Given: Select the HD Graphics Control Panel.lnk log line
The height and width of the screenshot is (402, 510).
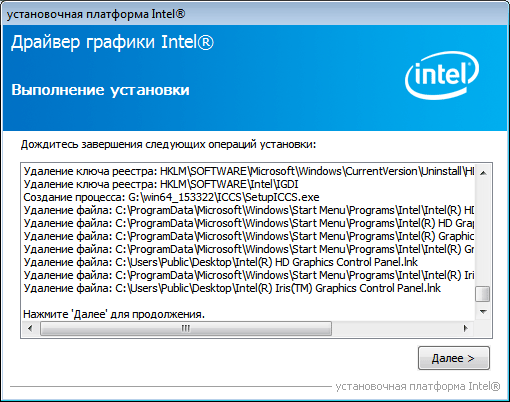Looking at the screenshot, I should click(221, 262).
